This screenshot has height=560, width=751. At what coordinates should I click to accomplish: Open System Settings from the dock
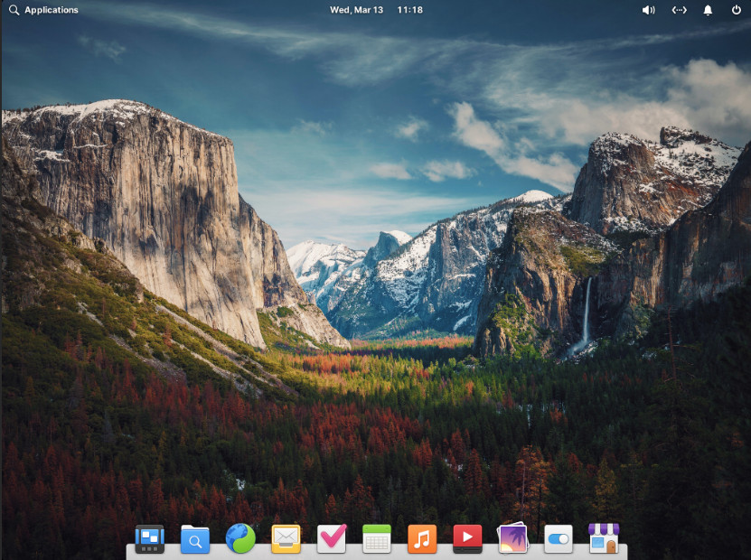[x=558, y=538]
